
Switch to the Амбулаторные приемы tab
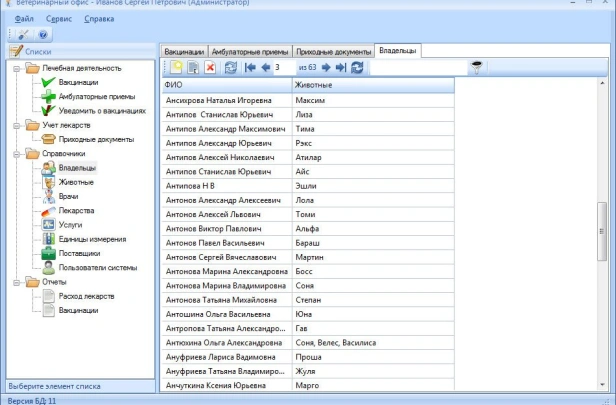tap(250, 50)
